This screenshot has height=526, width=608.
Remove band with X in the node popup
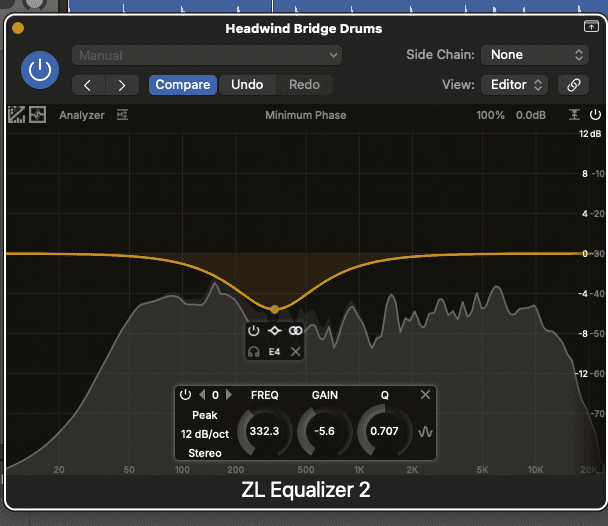295,352
